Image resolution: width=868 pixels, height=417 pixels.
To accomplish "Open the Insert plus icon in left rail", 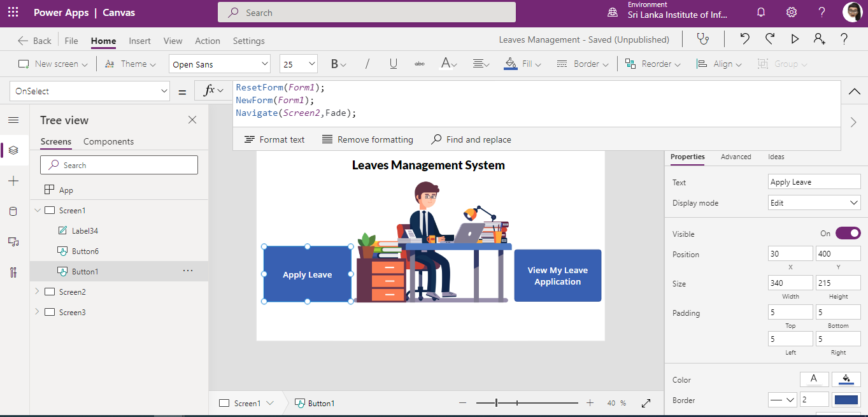I will (x=13, y=181).
